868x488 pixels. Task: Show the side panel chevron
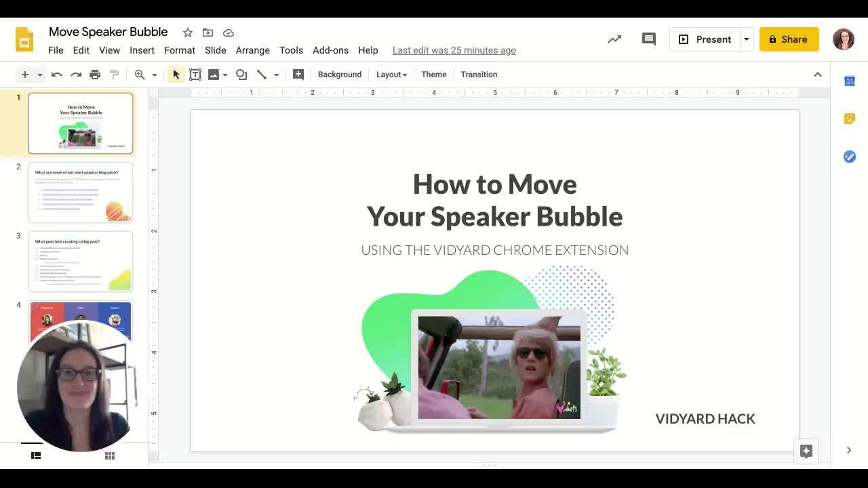coord(849,450)
